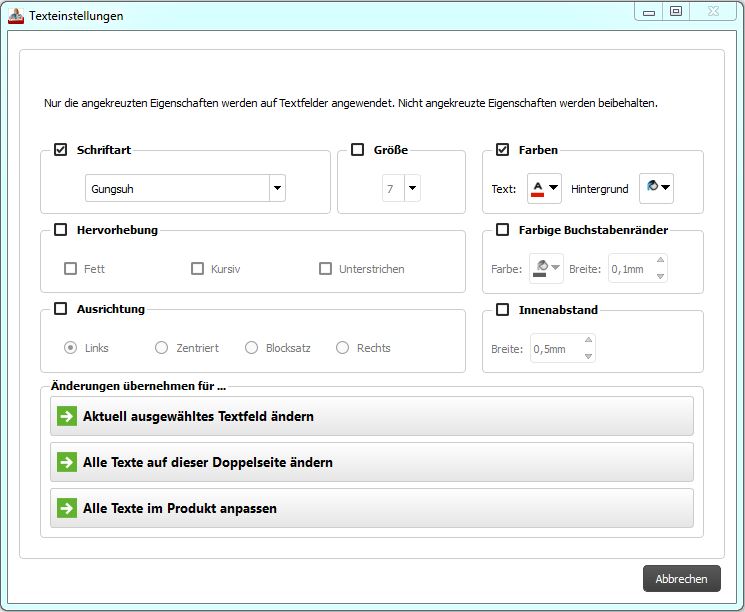Toggle the Hervorhebung checkbox
Screen dimensions: 745x612
[x=60, y=230]
